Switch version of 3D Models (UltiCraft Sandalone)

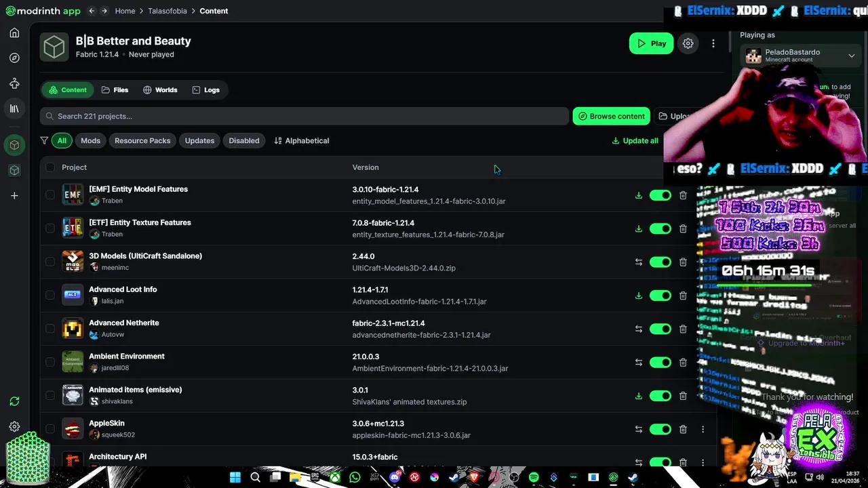(638, 262)
